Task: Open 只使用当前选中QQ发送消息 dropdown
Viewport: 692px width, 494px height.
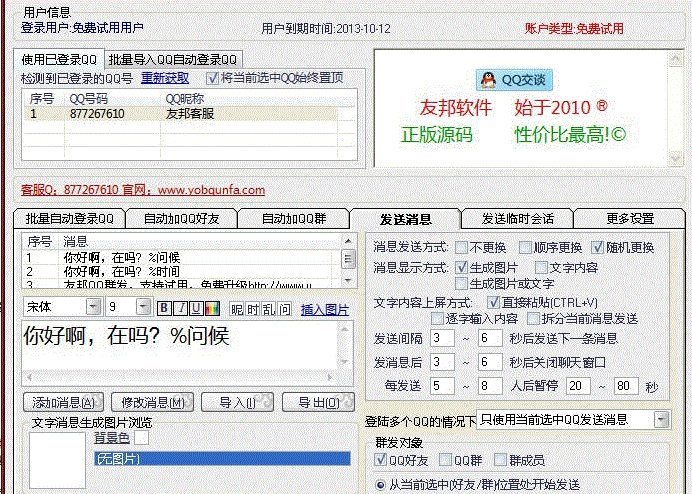Action: pyautogui.click(x=661, y=419)
